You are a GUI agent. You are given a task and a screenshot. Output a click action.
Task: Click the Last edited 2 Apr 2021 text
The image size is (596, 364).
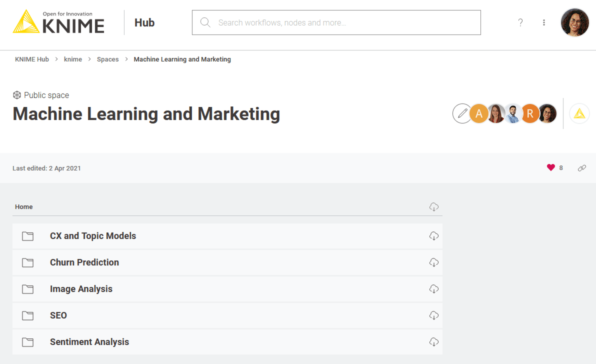coord(47,168)
